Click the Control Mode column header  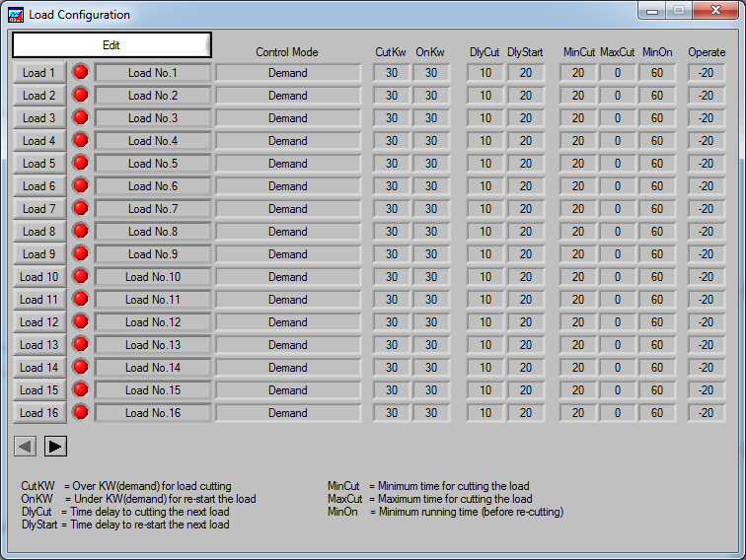287,52
